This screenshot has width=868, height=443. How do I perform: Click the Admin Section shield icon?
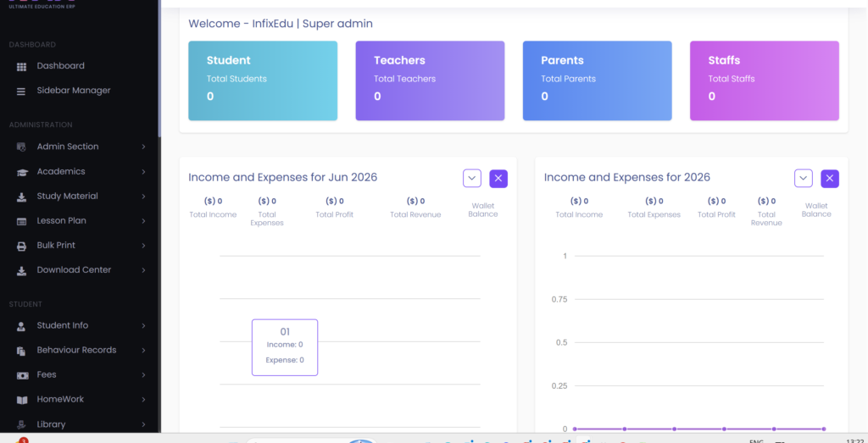tap(21, 147)
